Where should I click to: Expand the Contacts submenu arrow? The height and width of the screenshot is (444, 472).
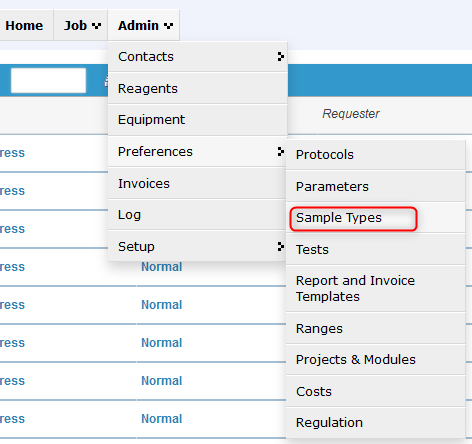(x=281, y=57)
